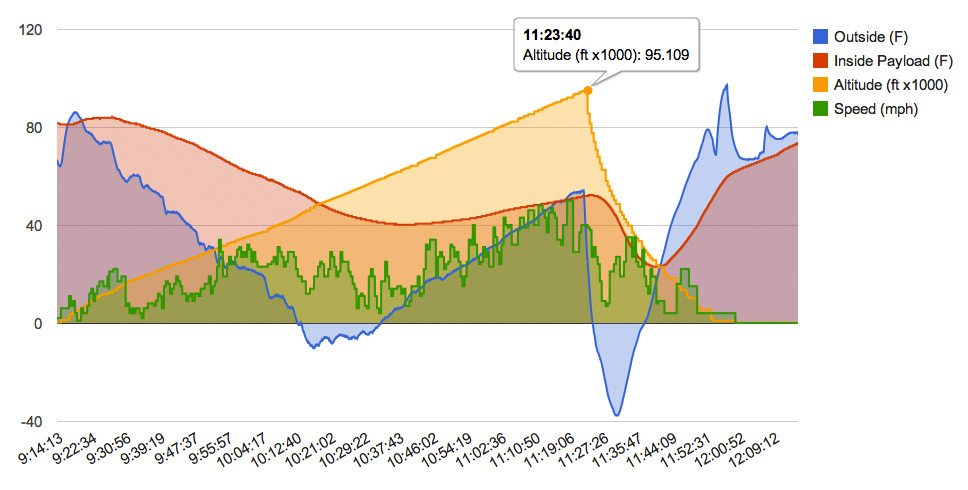Image resolution: width=968 pixels, height=490 pixels.
Task: Click the -40 label on the y-axis
Action: pyautogui.click(x=31, y=421)
